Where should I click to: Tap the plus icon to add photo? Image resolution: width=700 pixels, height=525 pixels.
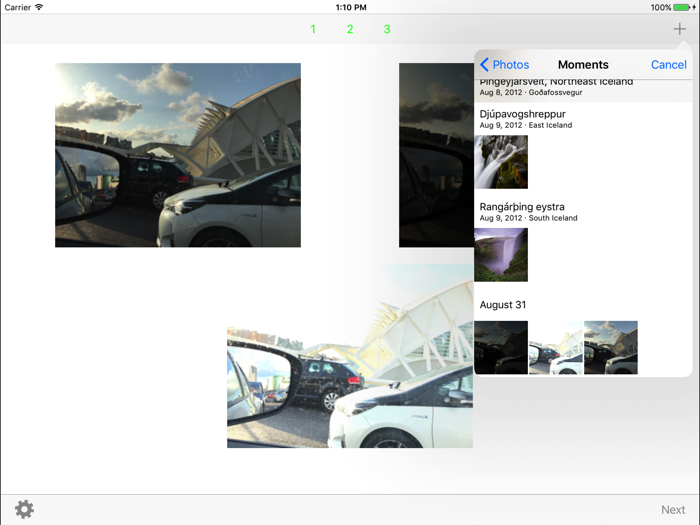[679, 29]
